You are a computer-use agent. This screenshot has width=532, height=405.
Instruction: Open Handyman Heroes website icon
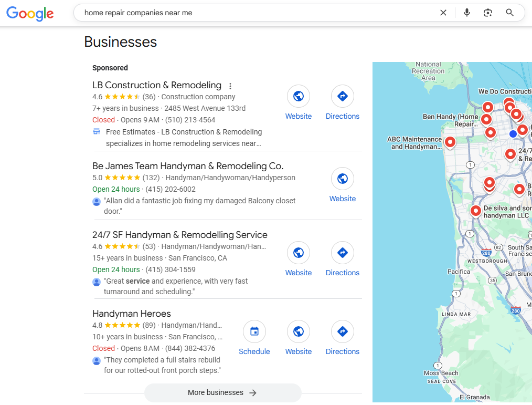pyautogui.click(x=299, y=331)
